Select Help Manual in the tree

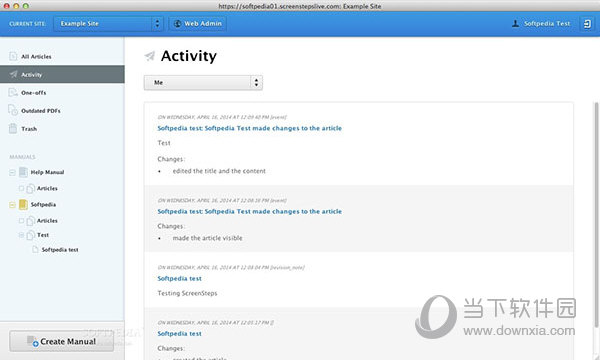pyautogui.click(x=47, y=172)
